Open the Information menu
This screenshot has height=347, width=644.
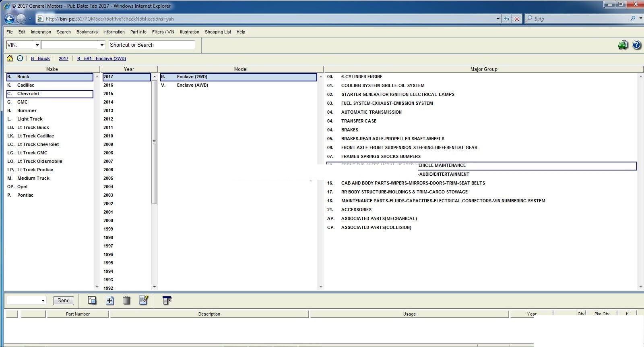click(114, 32)
